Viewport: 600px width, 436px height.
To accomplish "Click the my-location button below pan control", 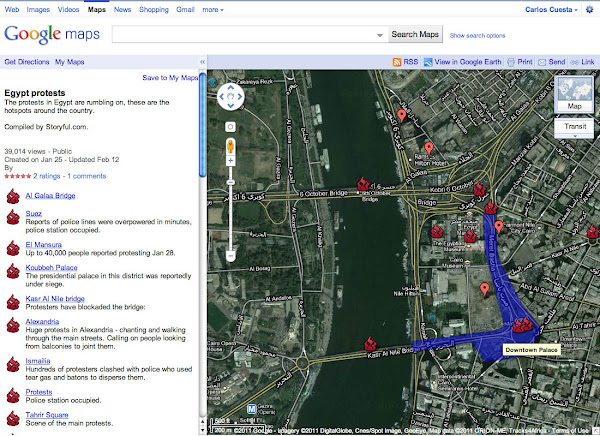I will 230,127.
